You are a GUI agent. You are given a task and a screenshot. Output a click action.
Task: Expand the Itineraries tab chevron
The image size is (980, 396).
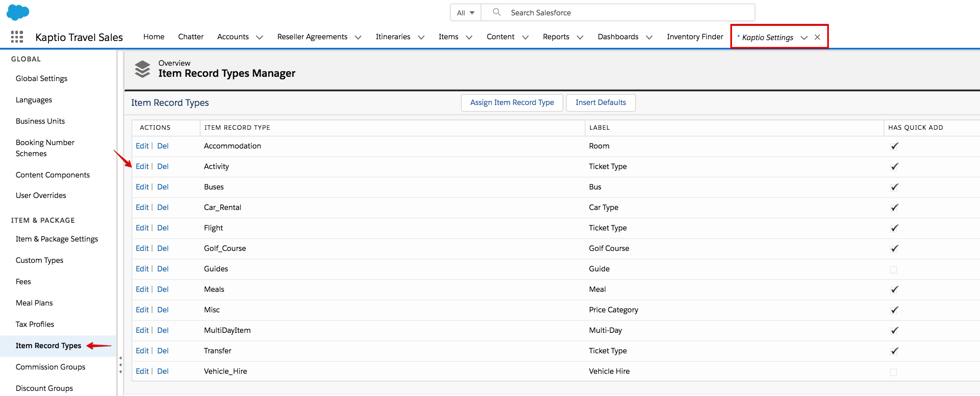tap(421, 38)
